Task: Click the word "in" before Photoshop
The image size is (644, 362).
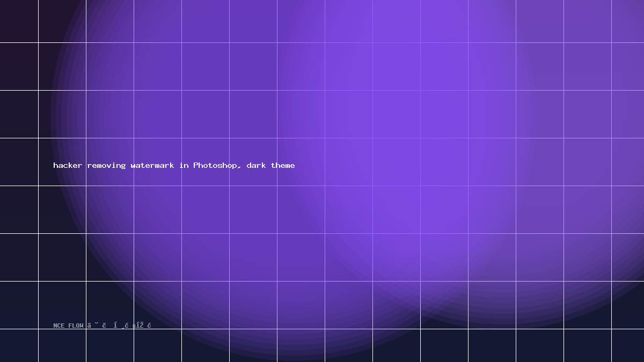Action: point(184,165)
